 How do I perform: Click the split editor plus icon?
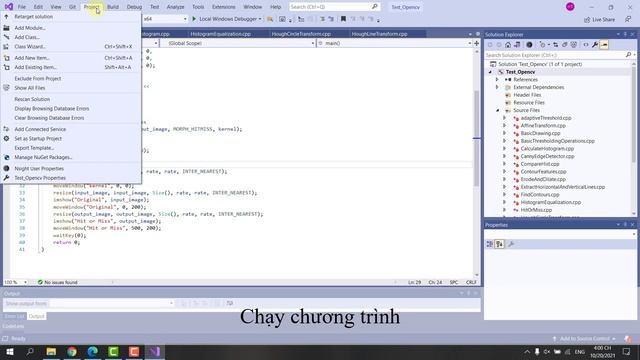pyautogui.click(x=476, y=43)
